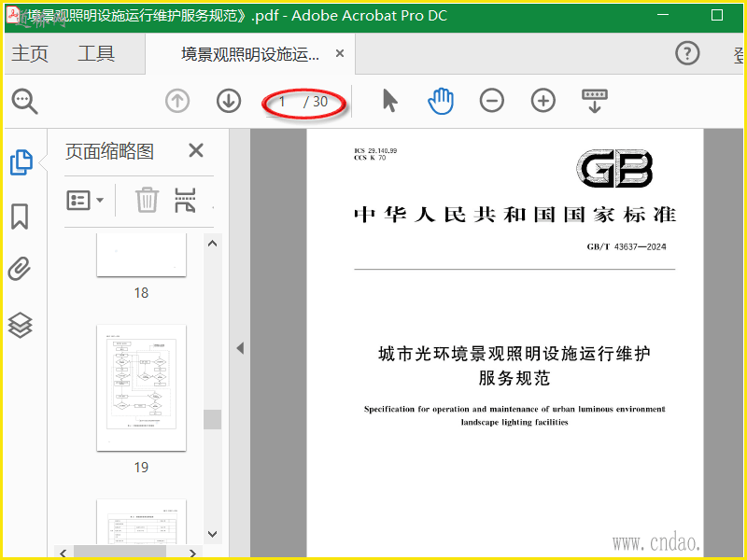The image size is (747, 560).
Task: Select page 19 thumbnail
Action: point(141,387)
